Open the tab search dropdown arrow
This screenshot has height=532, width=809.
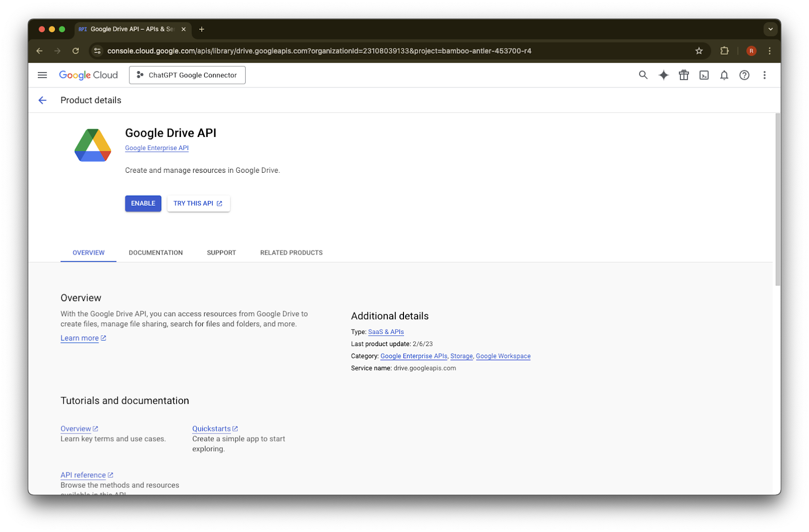coord(771,29)
